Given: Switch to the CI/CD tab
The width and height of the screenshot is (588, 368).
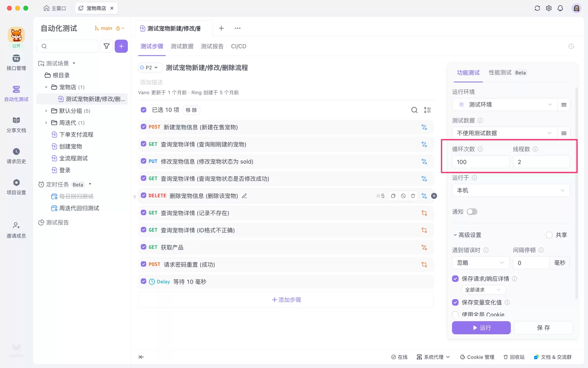Looking at the screenshot, I should click(238, 46).
